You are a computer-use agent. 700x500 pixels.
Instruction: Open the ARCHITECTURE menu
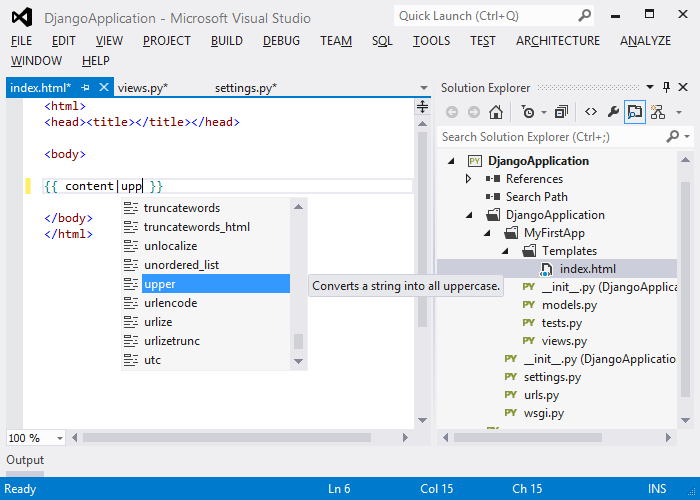[558, 41]
